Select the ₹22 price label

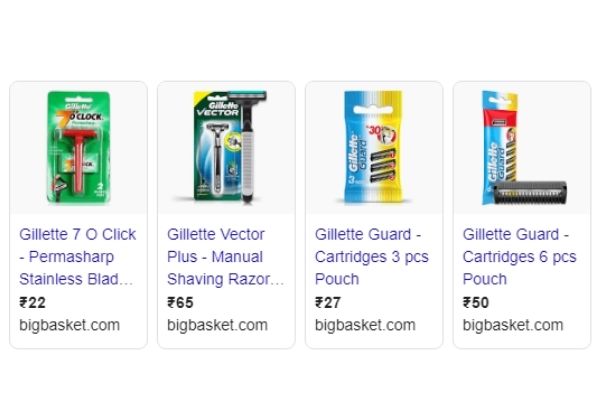point(33,303)
